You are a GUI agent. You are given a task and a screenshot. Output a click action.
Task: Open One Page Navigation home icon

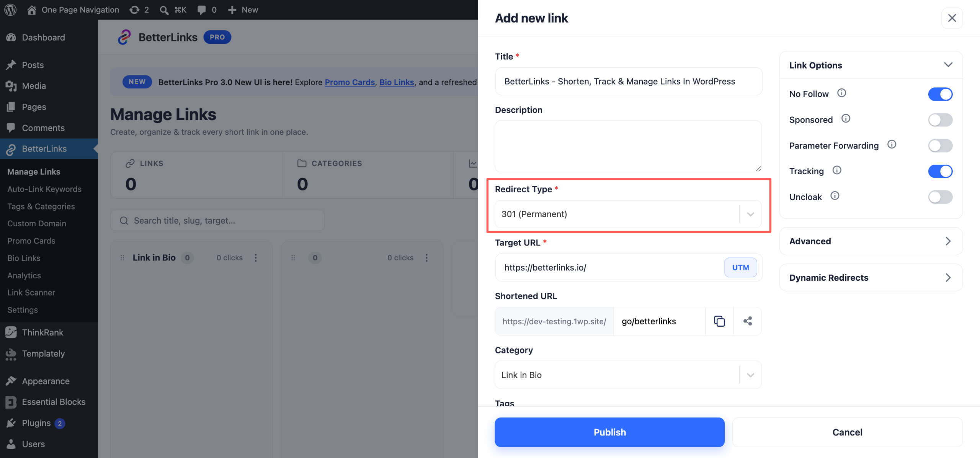click(32, 10)
